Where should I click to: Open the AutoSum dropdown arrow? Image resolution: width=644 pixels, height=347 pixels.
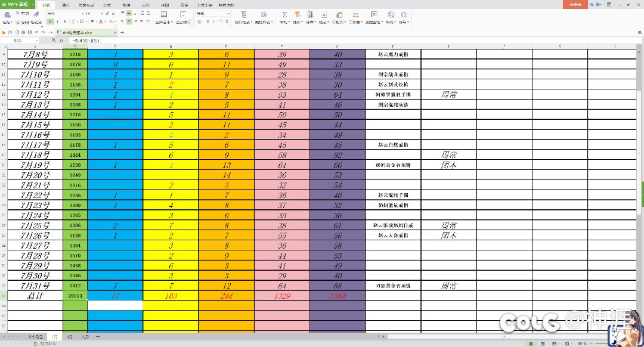coord(289,22)
